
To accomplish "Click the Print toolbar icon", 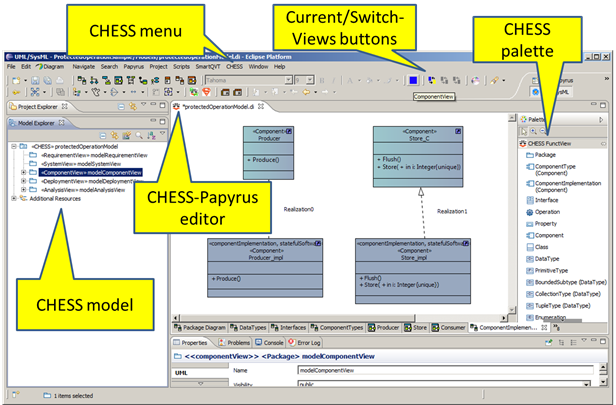I will [60, 81].
